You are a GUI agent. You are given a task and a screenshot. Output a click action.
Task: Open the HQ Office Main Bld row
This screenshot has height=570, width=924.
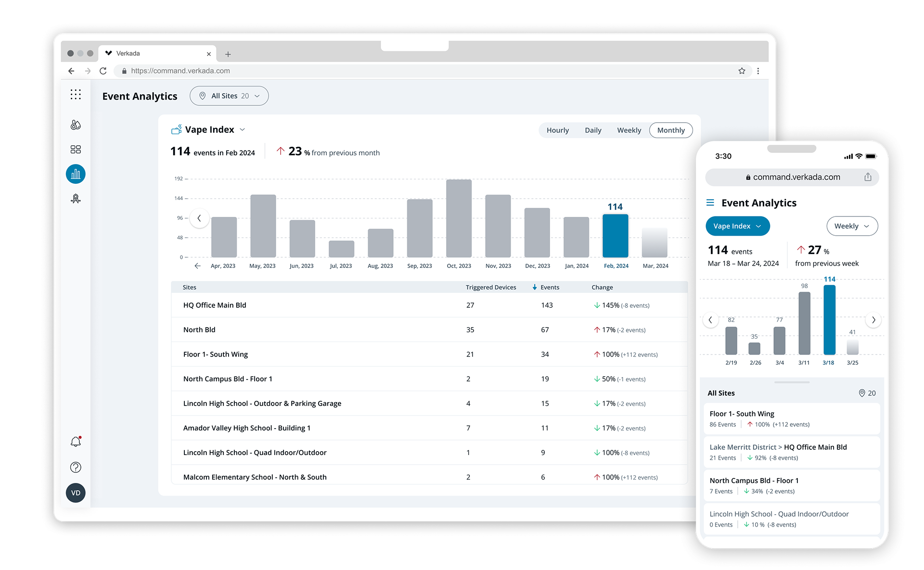point(429,305)
